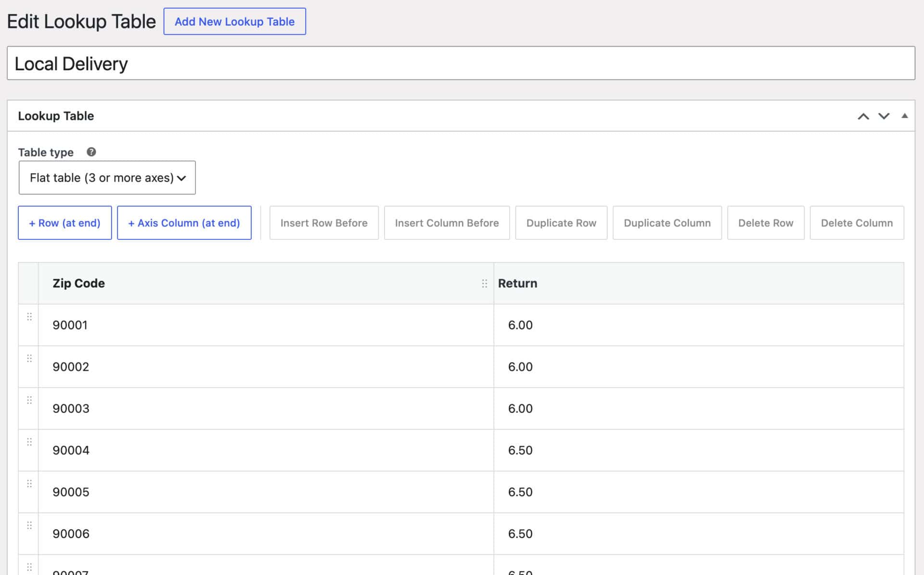
Task: Click Duplicate Row button
Action: point(561,223)
